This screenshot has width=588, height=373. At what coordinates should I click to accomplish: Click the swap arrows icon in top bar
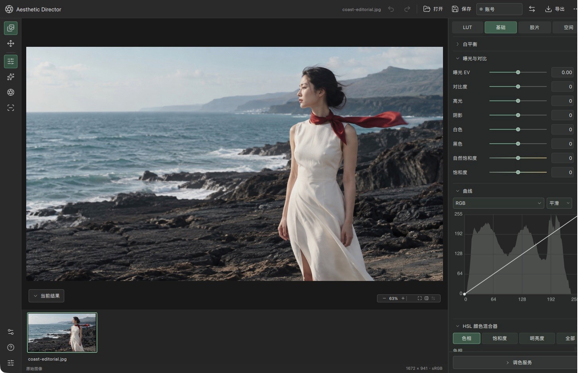[532, 9]
